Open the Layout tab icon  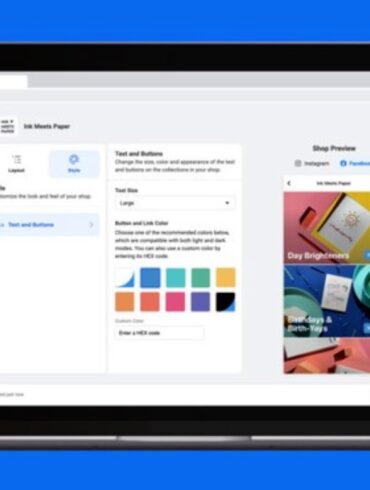pos(16,159)
